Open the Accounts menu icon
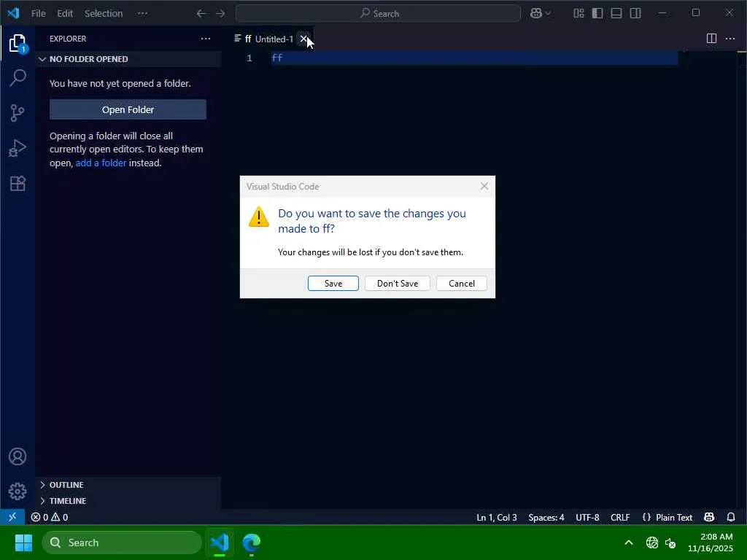Screen dimensions: 747x560 (x=18, y=456)
